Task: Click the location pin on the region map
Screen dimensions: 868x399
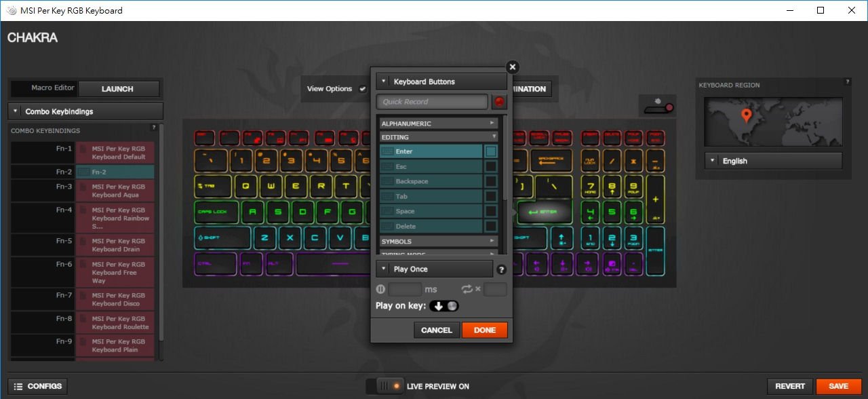Action: pyautogui.click(x=747, y=115)
